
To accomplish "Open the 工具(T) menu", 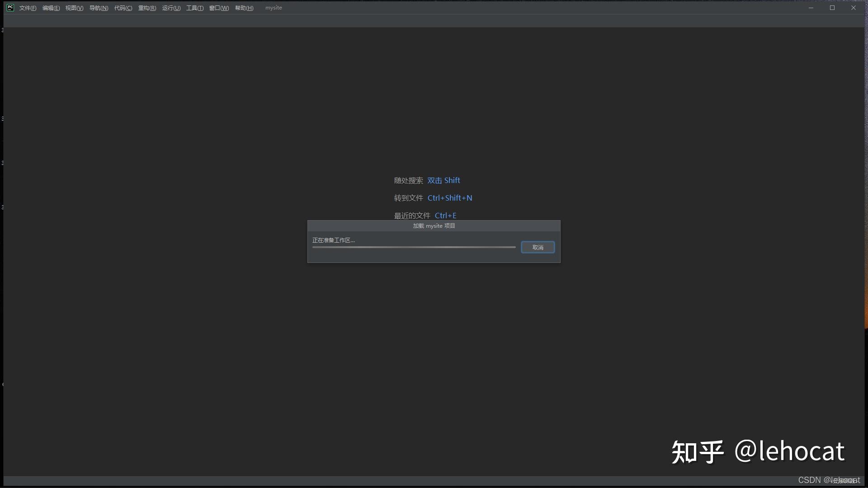I will tap(195, 8).
